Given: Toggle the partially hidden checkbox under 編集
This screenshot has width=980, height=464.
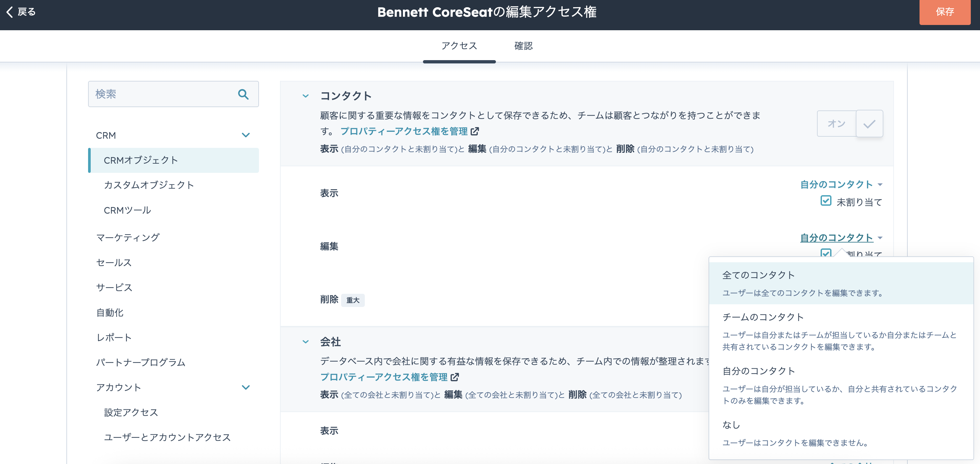Looking at the screenshot, I should tap(826, 252).
